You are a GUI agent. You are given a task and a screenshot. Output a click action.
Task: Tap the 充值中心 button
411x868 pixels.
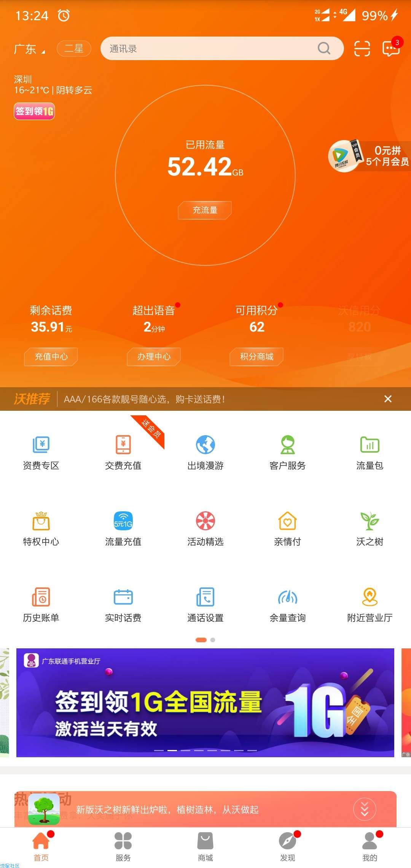pyautogui.click(x=51, y=357)
